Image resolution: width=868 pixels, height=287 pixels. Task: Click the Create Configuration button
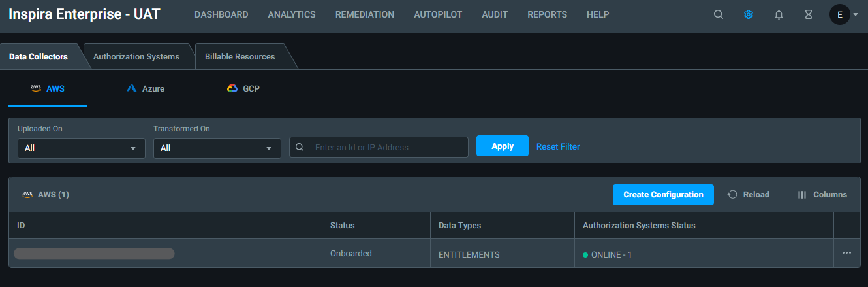click(663, 194)
